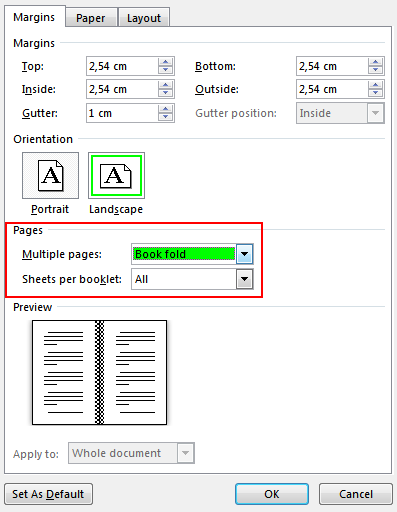Viewport: 397px width, 512px height.
Task: Expand the Sheets per booklet dropdown
Action: [x=245, y=279]
